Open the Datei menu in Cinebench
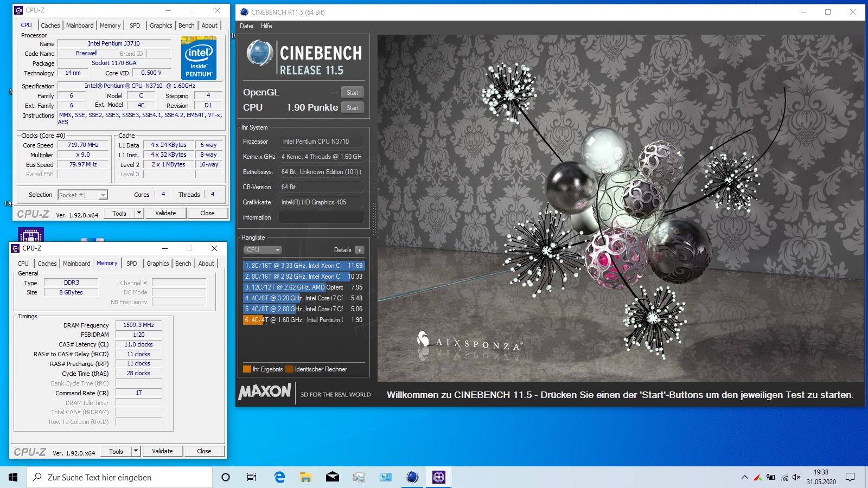868x488 pixels. point(246,26)
